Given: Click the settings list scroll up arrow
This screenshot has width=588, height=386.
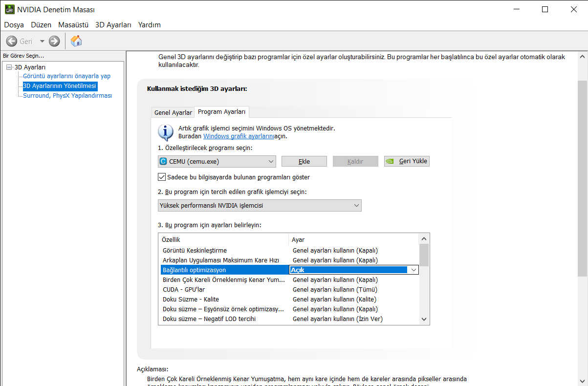Looking at the screenshot, I should tap(424, 239).
